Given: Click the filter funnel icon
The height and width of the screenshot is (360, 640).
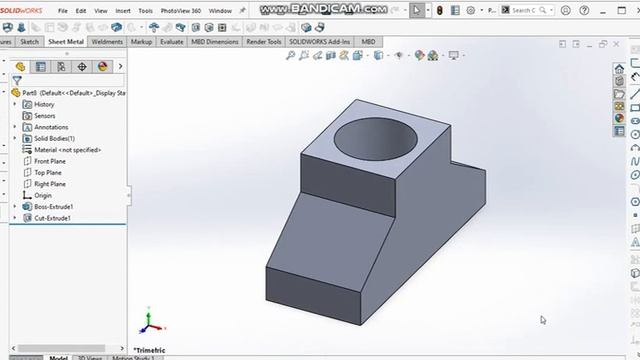Looking at the screenshot, I should pos(17,80).
